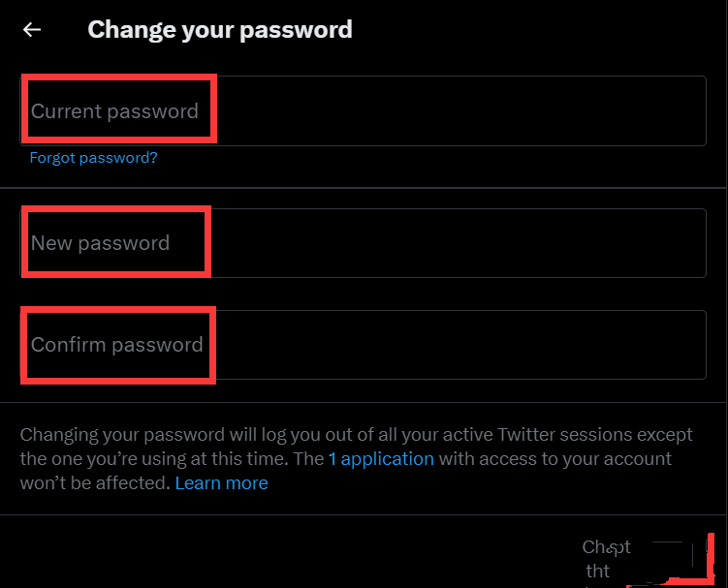Open the Forgot password? link
Screen dimensions: 728x588
click(93, 158)
